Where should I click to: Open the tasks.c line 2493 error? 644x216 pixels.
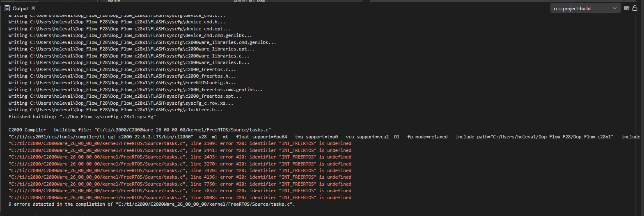[180, 157]
